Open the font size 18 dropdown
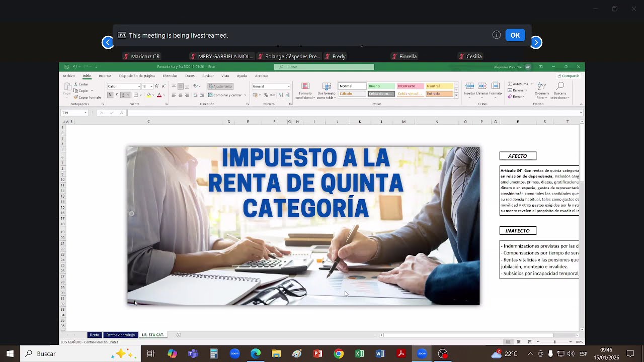This screenshot has width=644, height=362. (151, 86)
